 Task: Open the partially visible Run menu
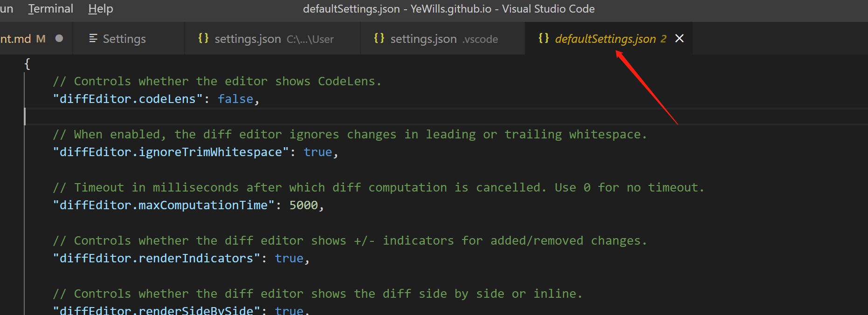[x=6, y=9]
